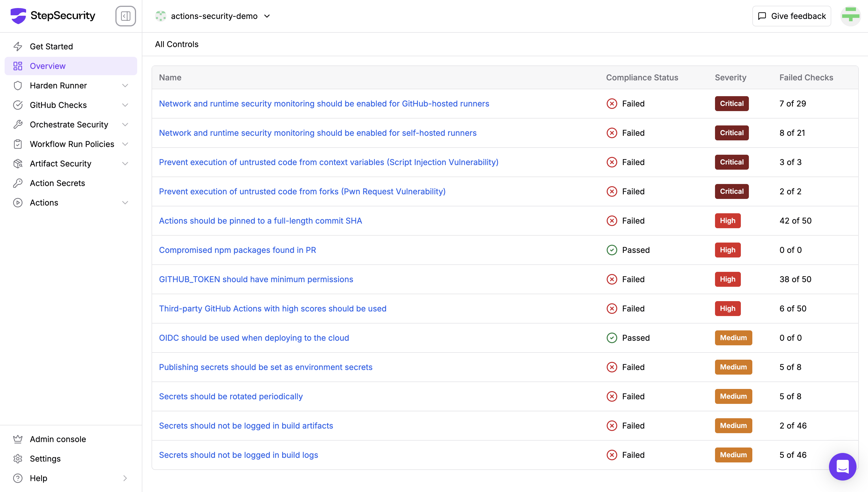Screen dimensions: 868x492
Task: Collapse sidebar using panel toggle icon
Action: point(125,16)
